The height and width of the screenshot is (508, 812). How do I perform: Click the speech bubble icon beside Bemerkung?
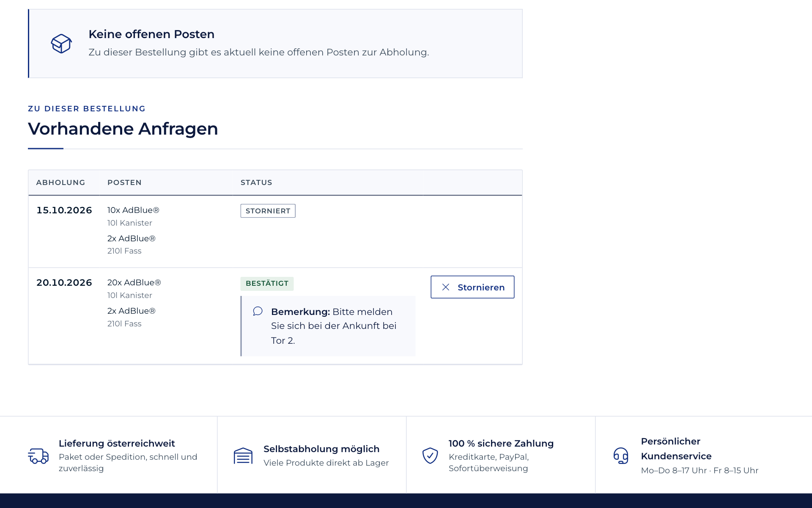(258, 312)
